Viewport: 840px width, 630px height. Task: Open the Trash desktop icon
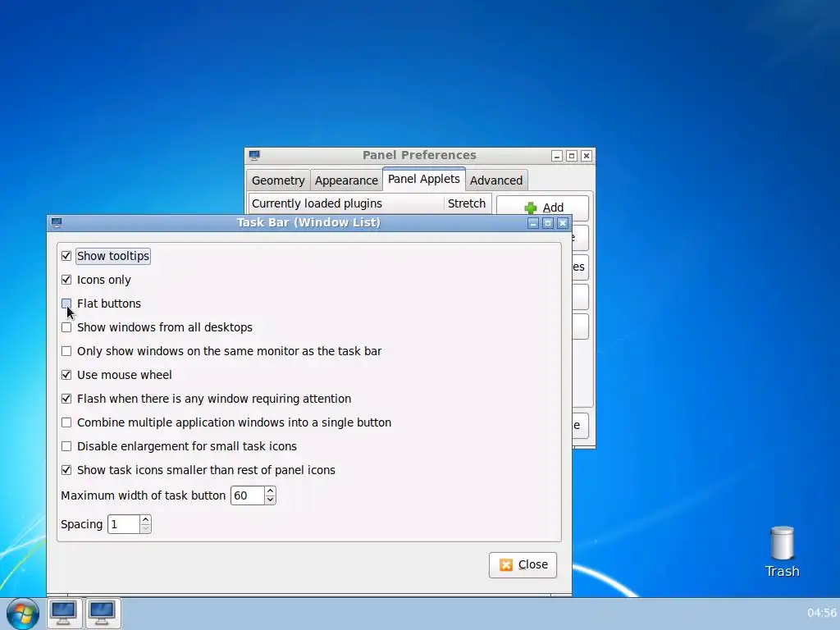pyautogui.click(x=782, y=552)
